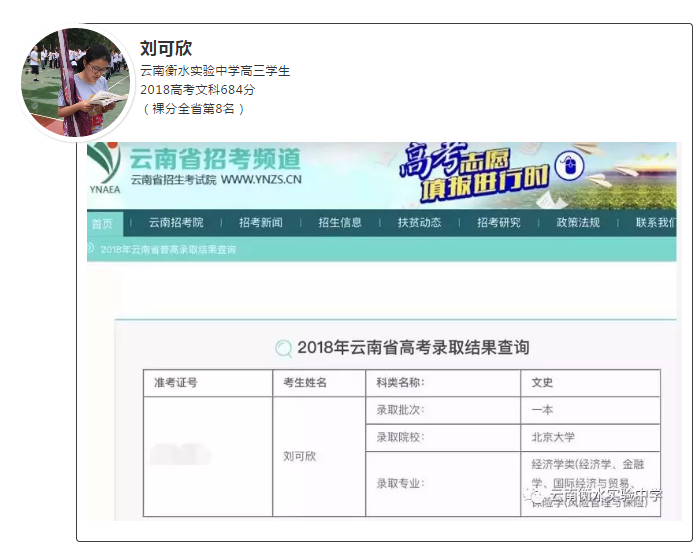Image resolution: width=696 pixels, height=553 pixels.
Task: Click the WWW.YNZS.CN web address
Action: 261,180
